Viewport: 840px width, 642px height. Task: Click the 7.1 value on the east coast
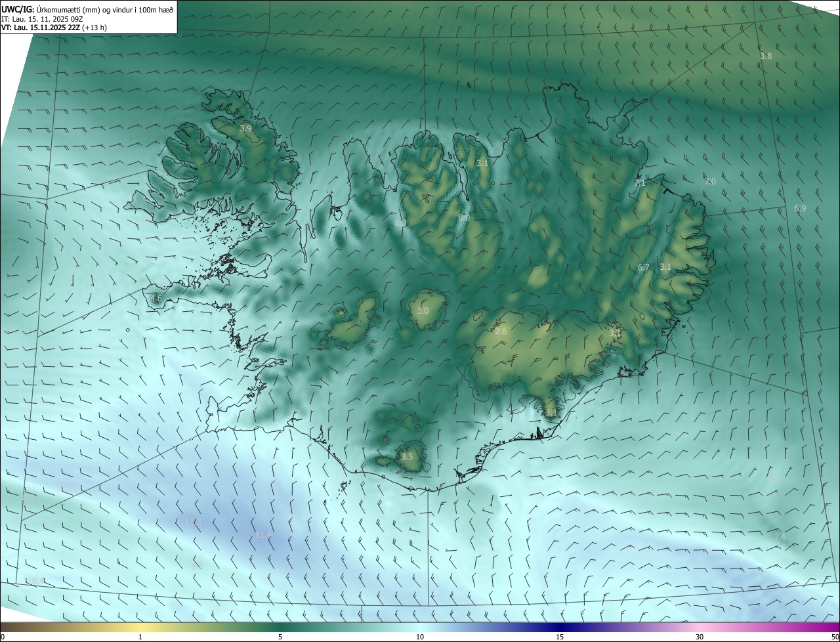point(640,184)
